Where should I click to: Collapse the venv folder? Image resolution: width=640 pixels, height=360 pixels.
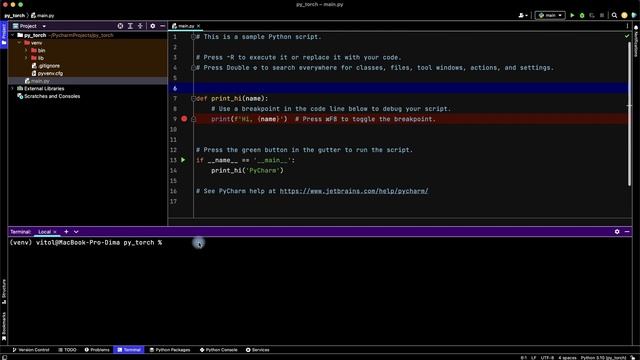(x=20, y=43)
